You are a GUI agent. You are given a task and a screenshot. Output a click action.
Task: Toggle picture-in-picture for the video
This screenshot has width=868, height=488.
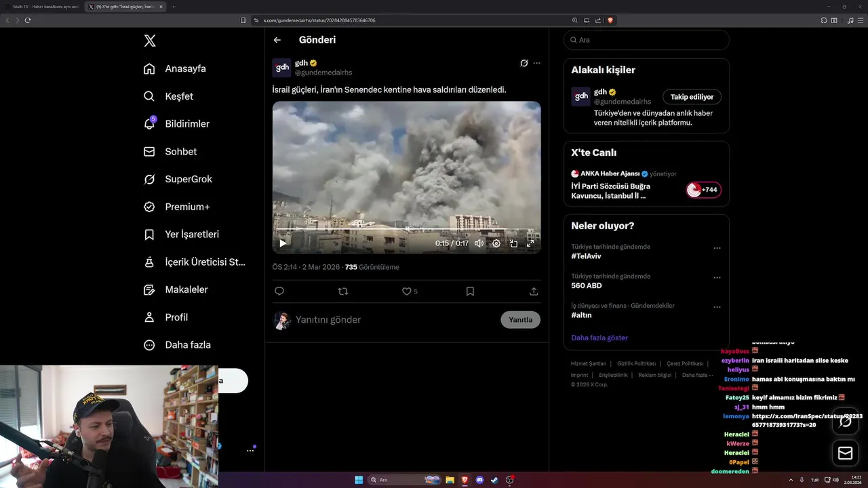[513, 243]
